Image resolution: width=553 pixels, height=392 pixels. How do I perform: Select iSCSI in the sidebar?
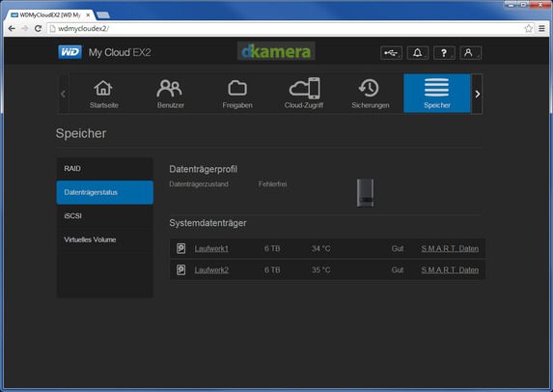tap(105, 216)
